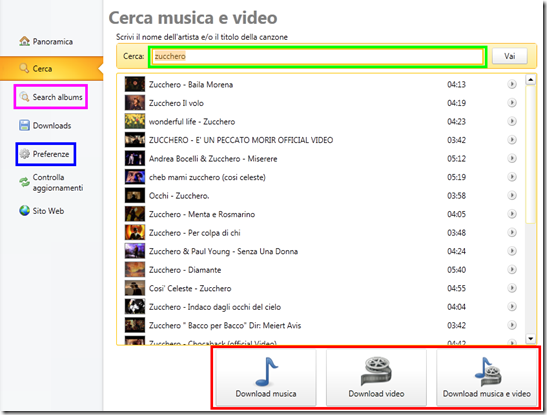The image size is (547, 415).
Task: Play preview of Cosi' Celeste - Zucchero
Action: [x=512, y=288]
